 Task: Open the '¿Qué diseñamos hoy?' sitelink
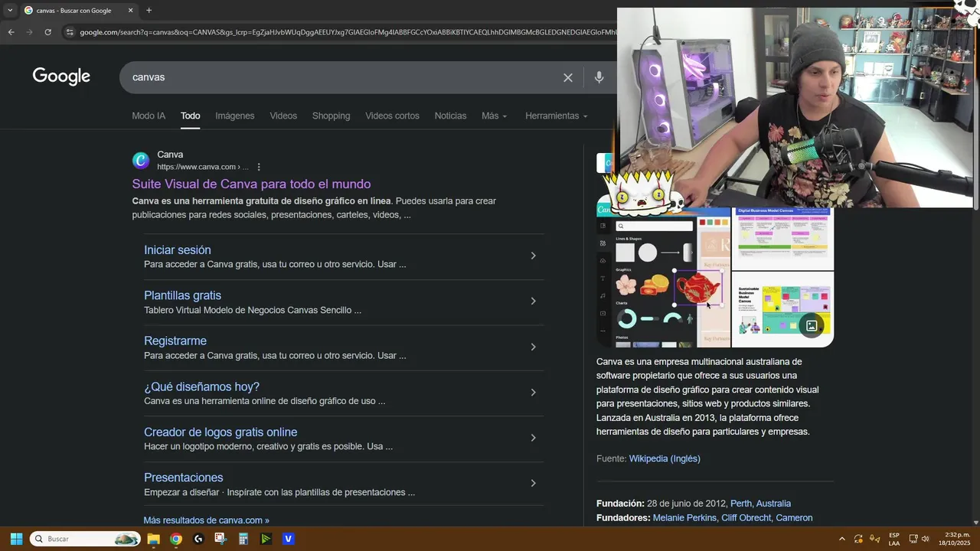pyautogui.click(x=201, y=386)
